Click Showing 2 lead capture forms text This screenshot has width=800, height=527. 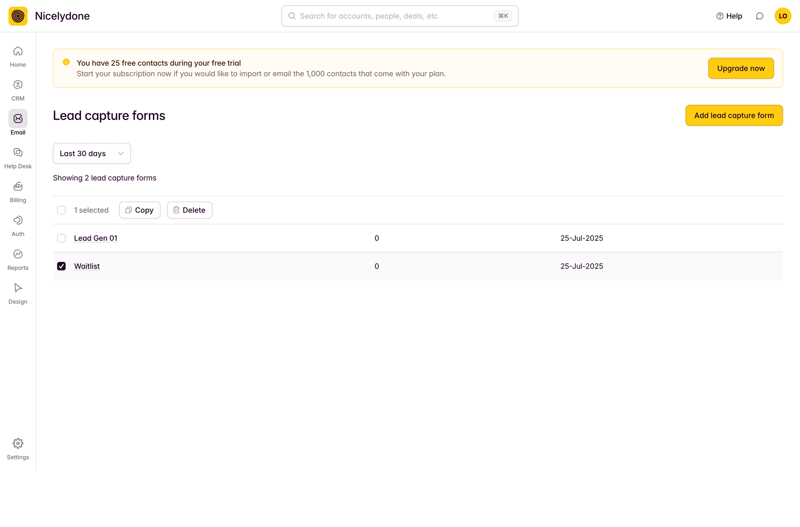(x=105, y=178)
